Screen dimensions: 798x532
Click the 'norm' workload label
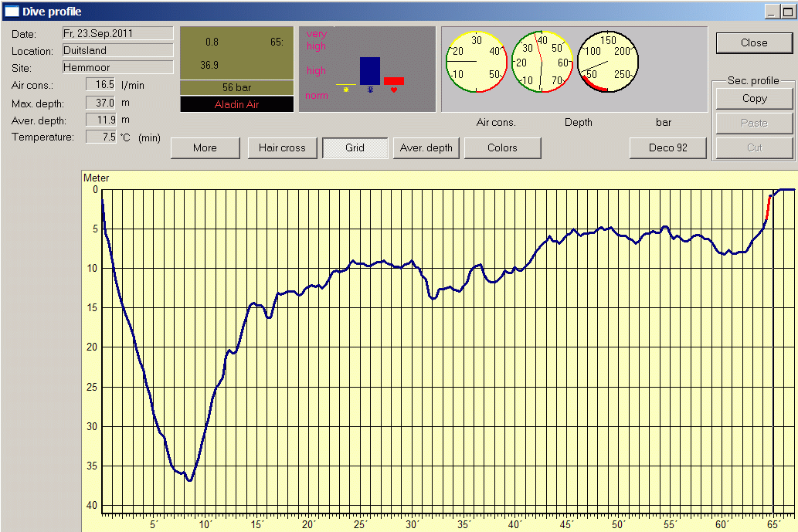316,95
